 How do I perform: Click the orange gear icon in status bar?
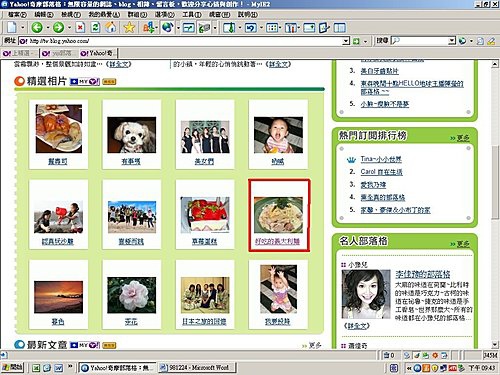click(435, 355)
